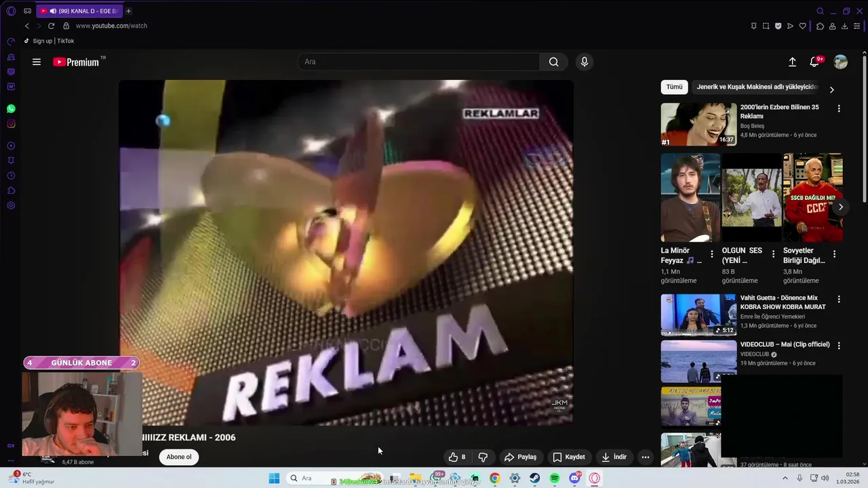This screenshot has height=488, width=868.
Task: Open options for La Minör Feyyaz short
Action: click(x=712, y=254)
